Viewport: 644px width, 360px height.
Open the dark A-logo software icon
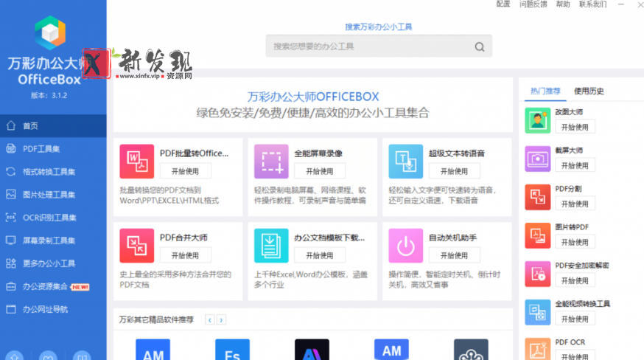click(312, 350)
